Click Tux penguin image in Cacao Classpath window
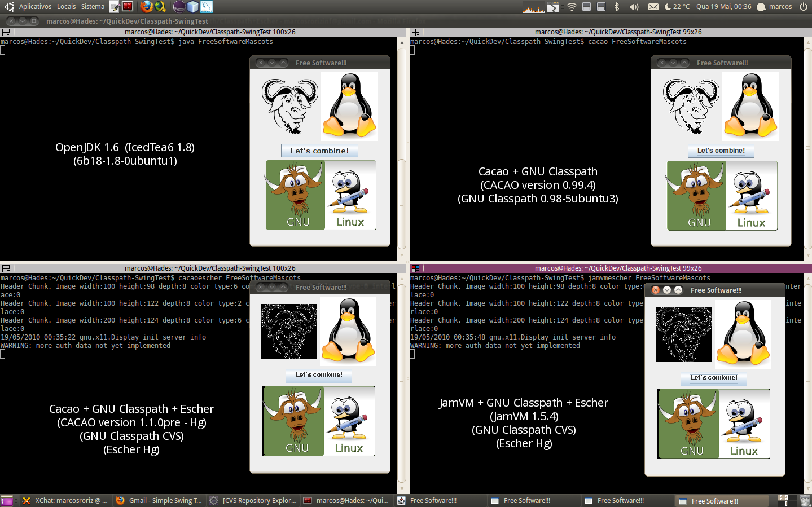Image resolution: width=812 pixels, height=507 pixels. [750, 107]
